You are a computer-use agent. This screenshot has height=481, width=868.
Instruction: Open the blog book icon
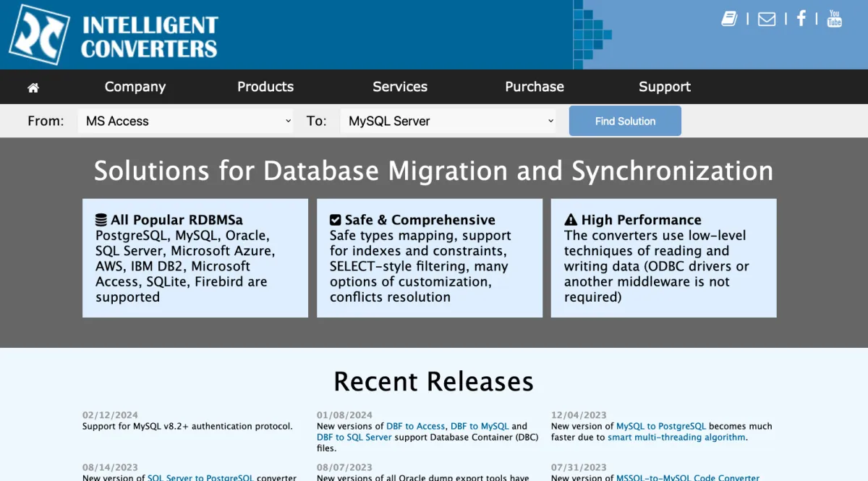click(x=729, y=19)
